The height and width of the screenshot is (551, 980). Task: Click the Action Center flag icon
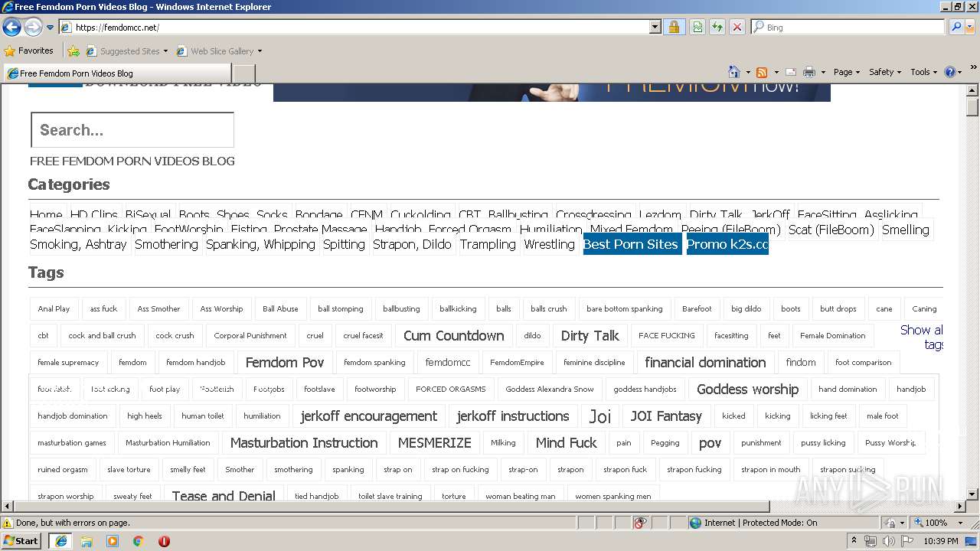(x=906, y=541)
